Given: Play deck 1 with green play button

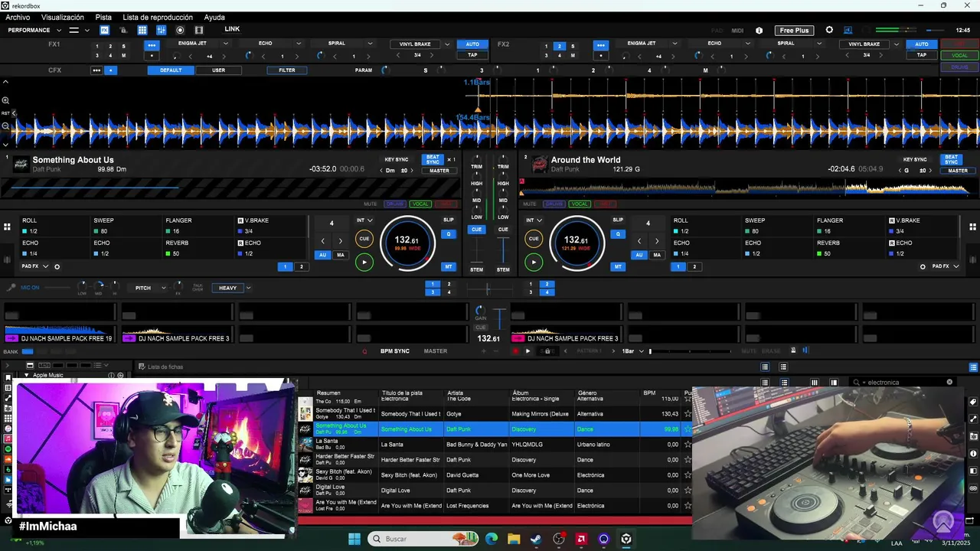Looking at the screenshot, I should pos(364,262).
